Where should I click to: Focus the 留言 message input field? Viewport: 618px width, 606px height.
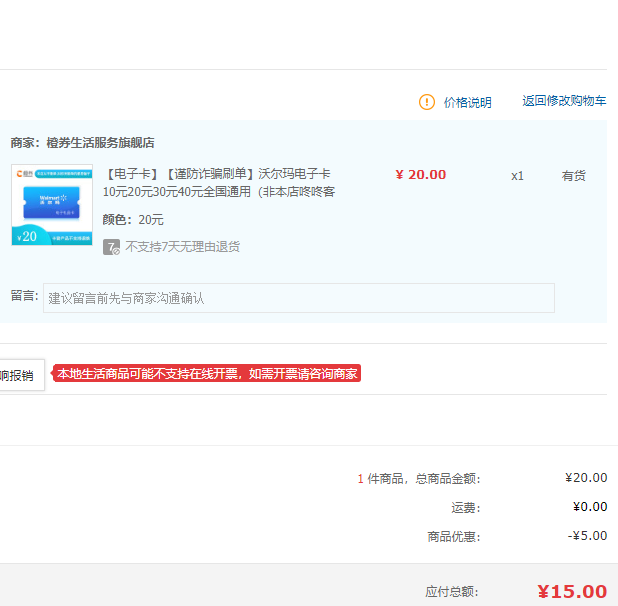[298, 298]
